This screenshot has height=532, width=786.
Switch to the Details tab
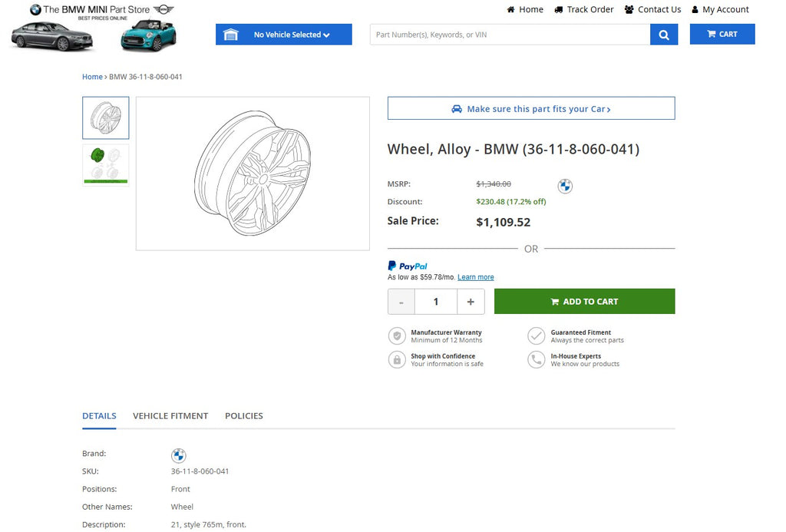(99, 415)
